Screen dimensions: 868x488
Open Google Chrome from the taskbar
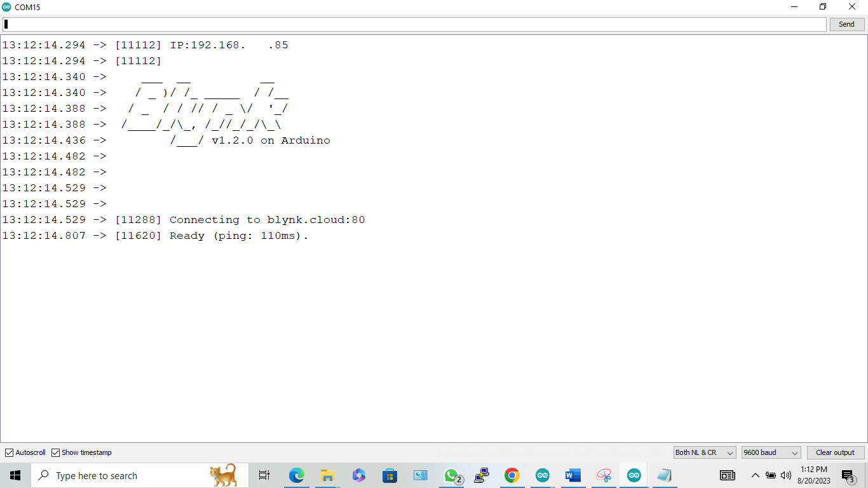point(512,475)
